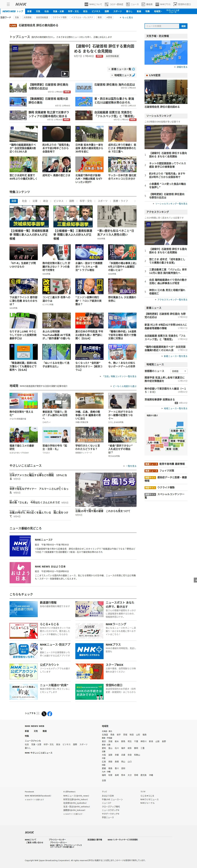Select the 天気 tab in the navigation bar

(38, 11)
